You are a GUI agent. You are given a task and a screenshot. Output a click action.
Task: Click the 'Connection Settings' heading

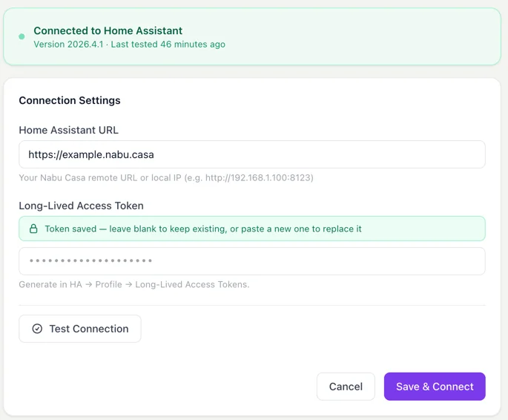(70, 100)
